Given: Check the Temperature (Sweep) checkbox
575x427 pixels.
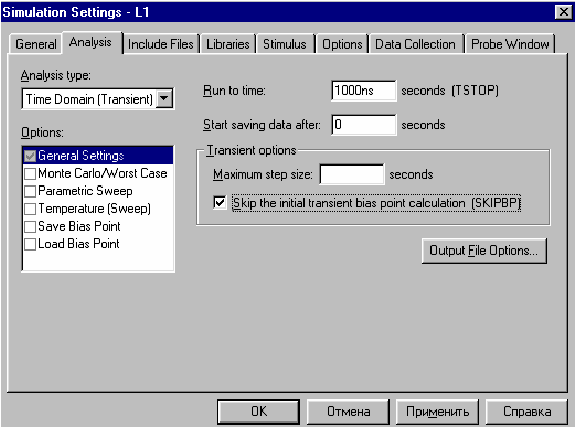Looking at the screenshot, I should (x=30, y=209).
